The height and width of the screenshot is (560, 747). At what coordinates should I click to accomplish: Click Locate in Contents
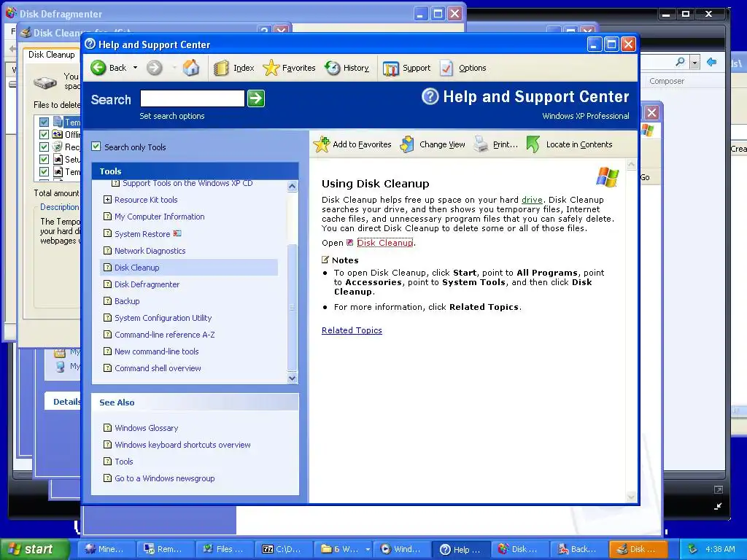[569, 144]
